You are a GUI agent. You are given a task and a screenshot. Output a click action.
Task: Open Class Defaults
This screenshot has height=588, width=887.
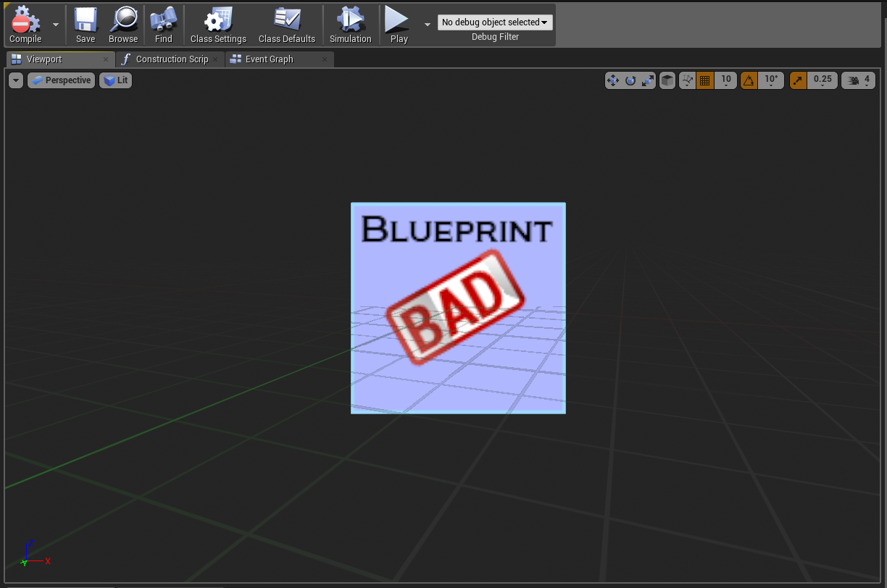[x=287, y=25]
